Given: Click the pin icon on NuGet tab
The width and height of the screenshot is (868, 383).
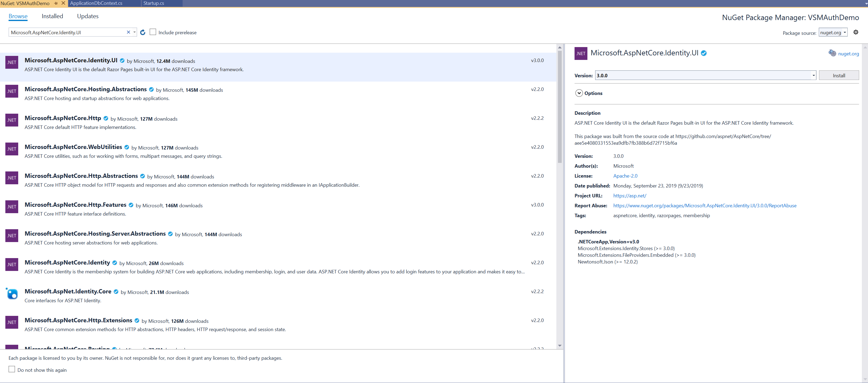Looking at the screenshot, I should [x=56, y=3].
